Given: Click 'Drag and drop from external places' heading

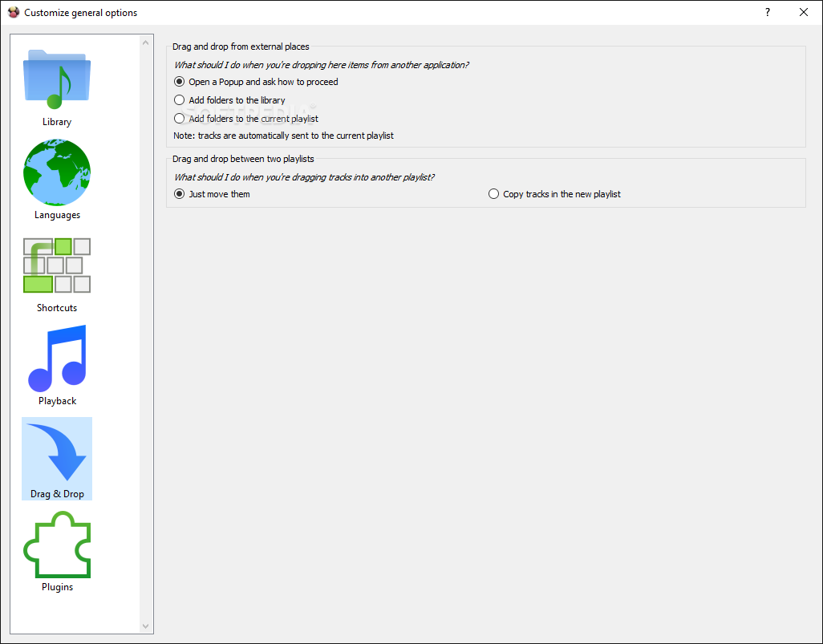Looking at the screenshot, I should pyautogui.click(x=241, y=47).
